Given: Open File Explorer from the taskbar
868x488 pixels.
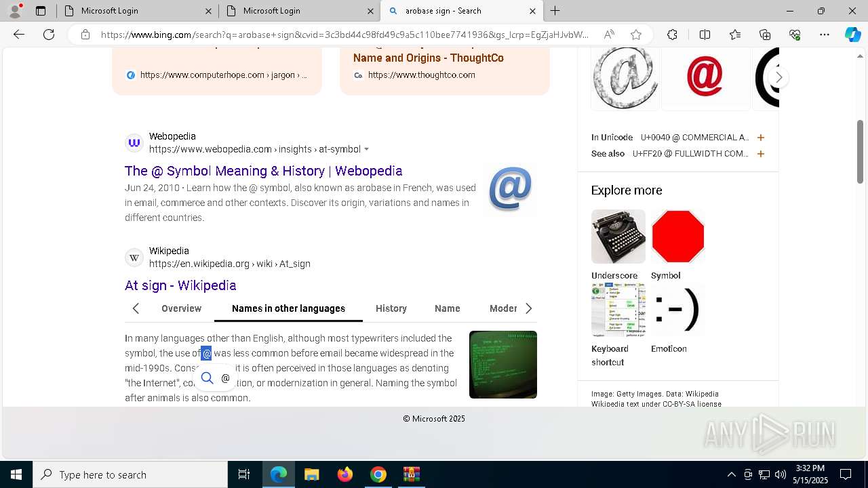Looking at the screenshot, I should click(311, 474).
